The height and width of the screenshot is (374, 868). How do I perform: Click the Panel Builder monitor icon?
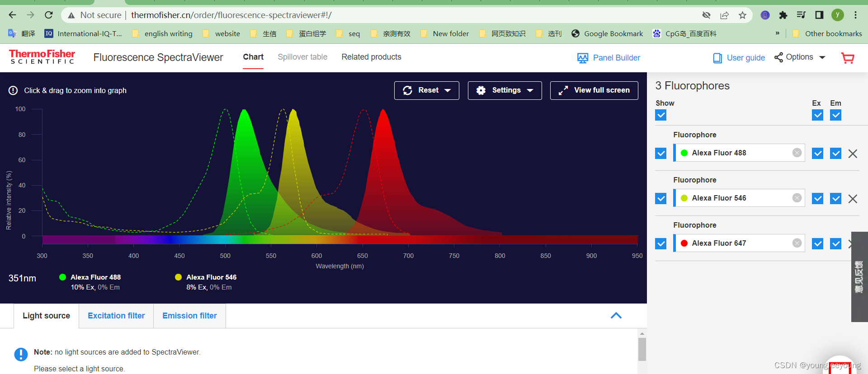[583, 58]
